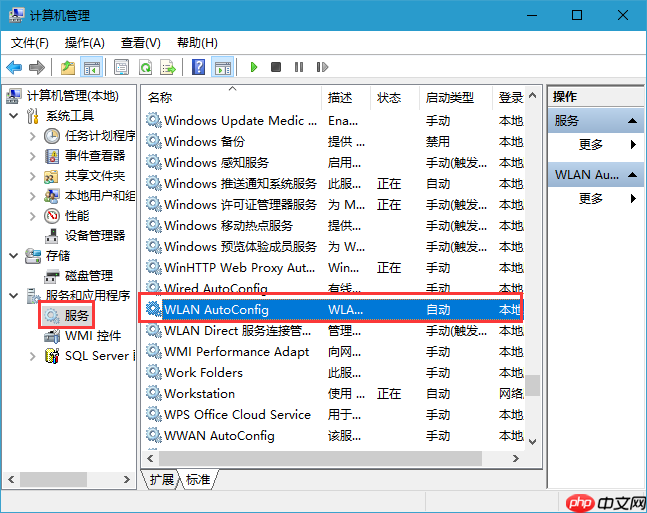This screenshot has height=513, width=647.
Task: Collapse the 服务和应用程序 tree node
Action: click(x=14, y=296)
